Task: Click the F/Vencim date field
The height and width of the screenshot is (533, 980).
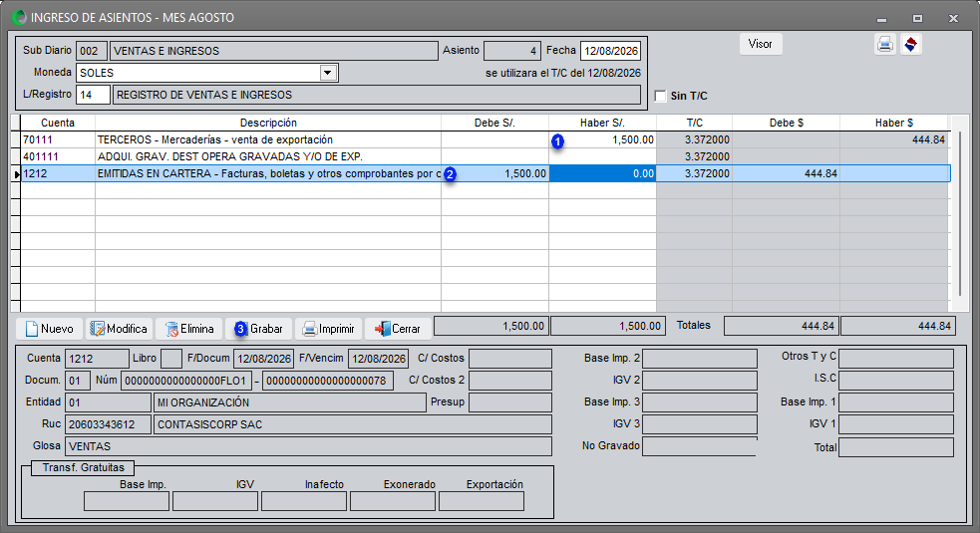Action: pyautogui.click(x=378, y=359)
